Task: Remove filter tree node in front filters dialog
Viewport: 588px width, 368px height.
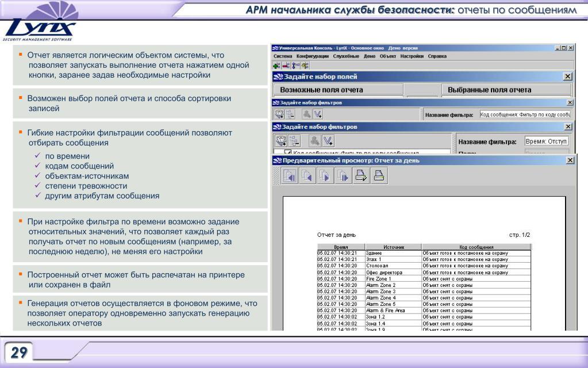Action: [294, 141]
